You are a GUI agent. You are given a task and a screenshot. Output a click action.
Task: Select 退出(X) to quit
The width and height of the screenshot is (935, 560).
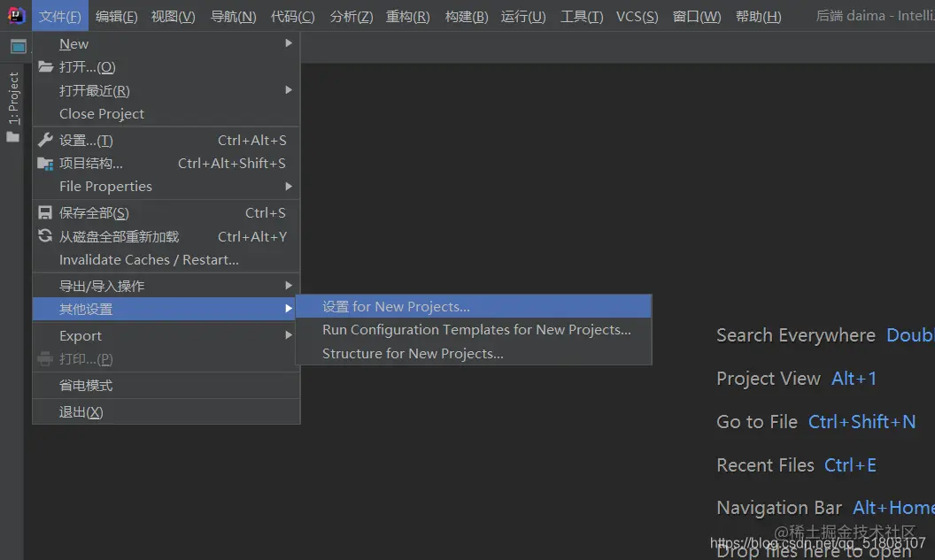click(166, 411)
